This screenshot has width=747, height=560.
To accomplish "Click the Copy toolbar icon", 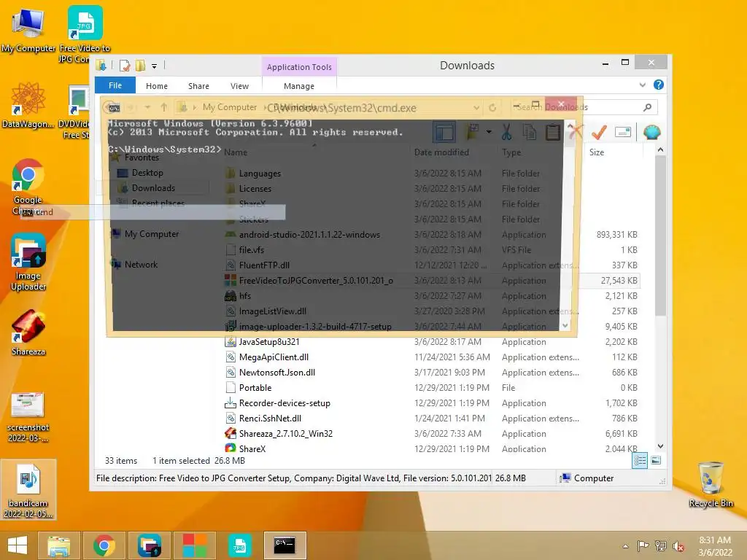I will (530, 132).
